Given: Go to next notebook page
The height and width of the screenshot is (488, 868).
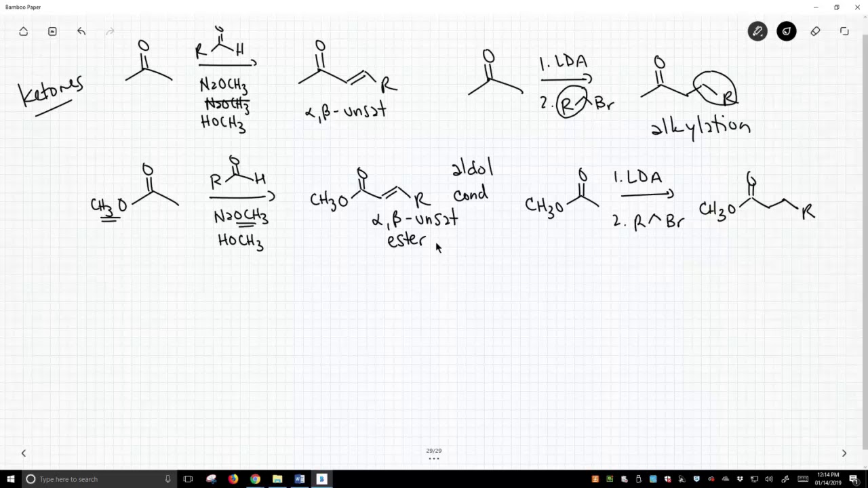Looking at the screenshot, I should pos(844,453).
